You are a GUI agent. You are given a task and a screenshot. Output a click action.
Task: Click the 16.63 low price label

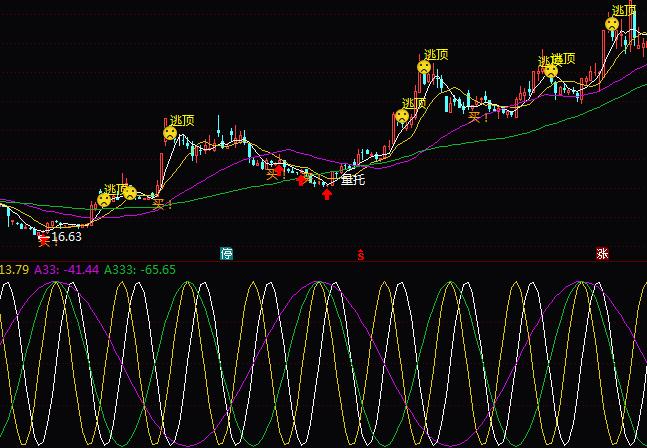click(x=66, y=237)
